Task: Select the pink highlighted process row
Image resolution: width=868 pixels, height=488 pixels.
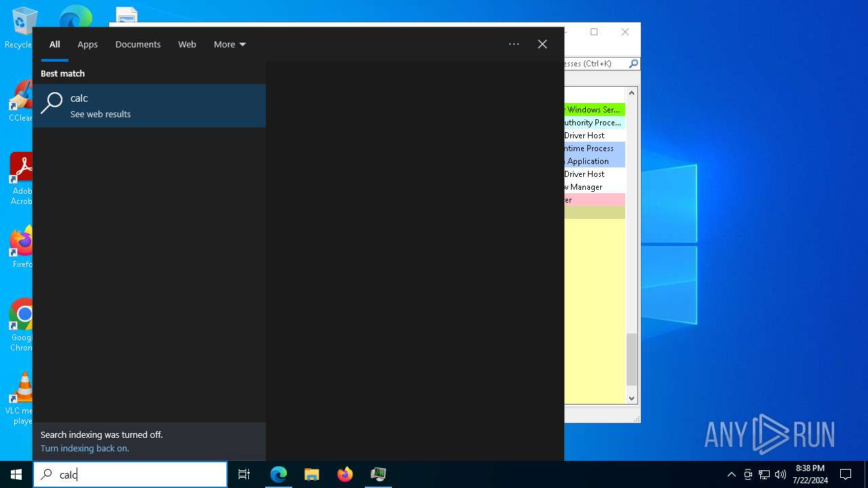Action: pos(595,199)
